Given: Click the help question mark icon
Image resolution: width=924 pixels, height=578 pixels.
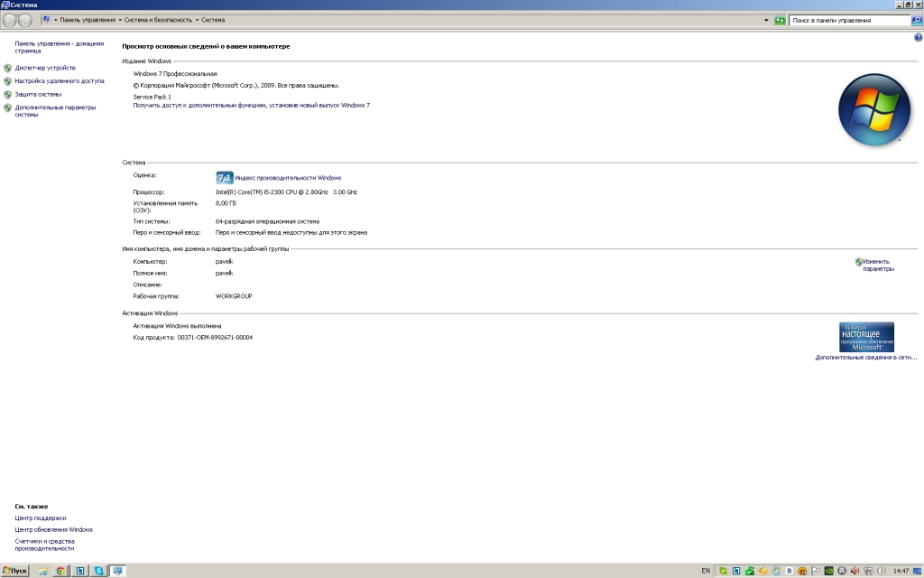Looking at the screenshot, I should (918, 37).
